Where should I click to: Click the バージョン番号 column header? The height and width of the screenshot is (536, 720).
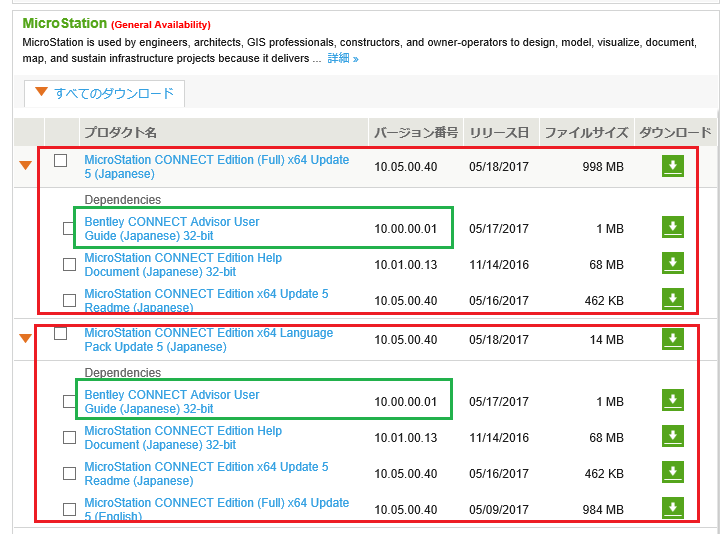(416, 133)
